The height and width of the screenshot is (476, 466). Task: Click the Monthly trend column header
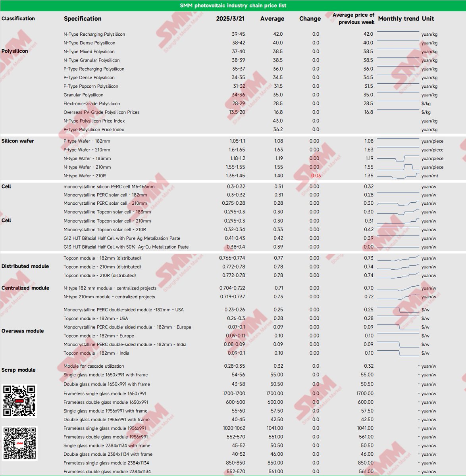[399, 19]
